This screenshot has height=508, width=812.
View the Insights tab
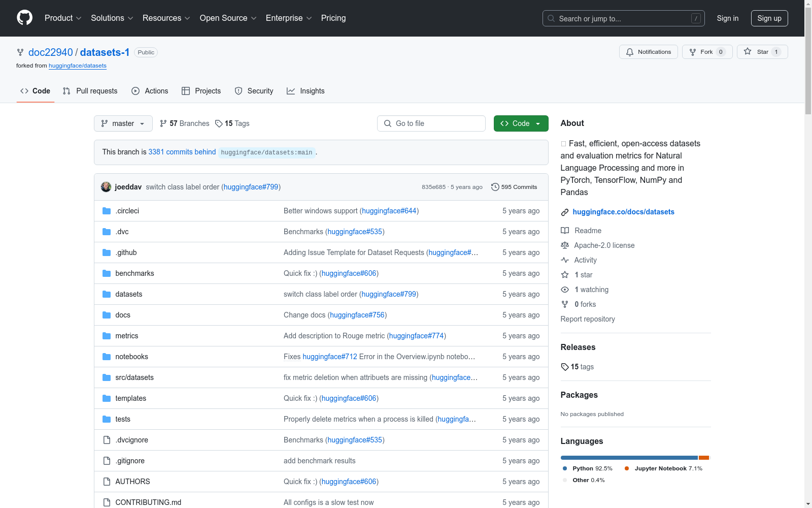click(306, 91)
